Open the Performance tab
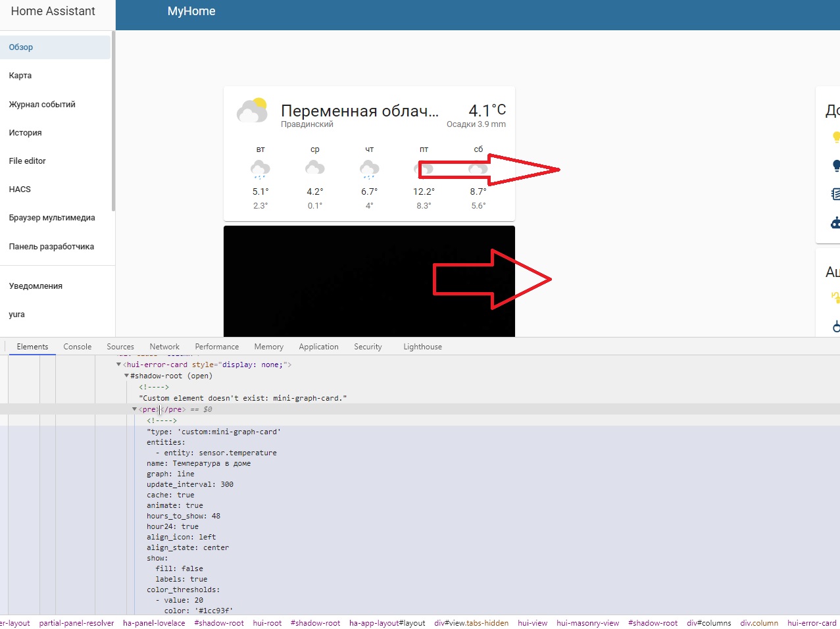 (217, 347)
